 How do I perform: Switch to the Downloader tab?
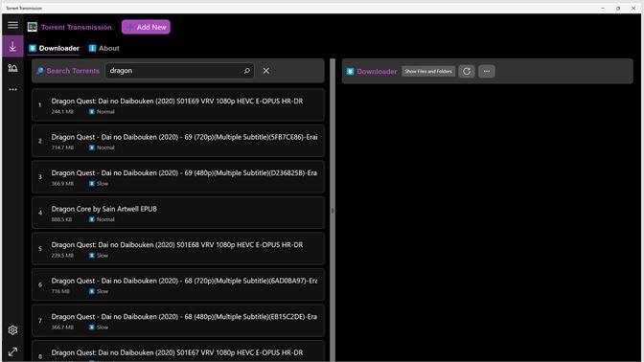coord(55,48)
